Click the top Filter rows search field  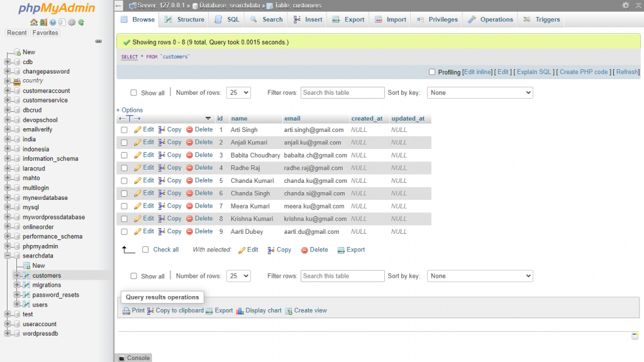(x=342, y=92)
